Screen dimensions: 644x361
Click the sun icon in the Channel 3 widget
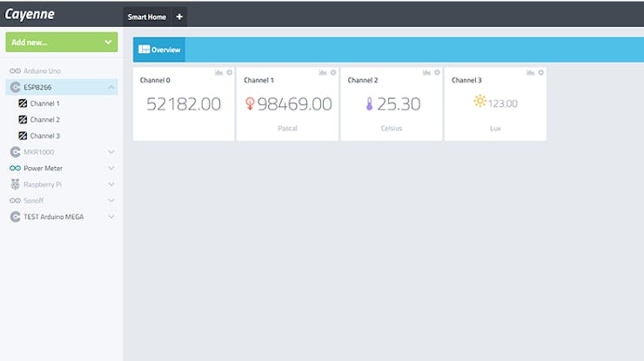pyautogui.click(x=480, y=101)
